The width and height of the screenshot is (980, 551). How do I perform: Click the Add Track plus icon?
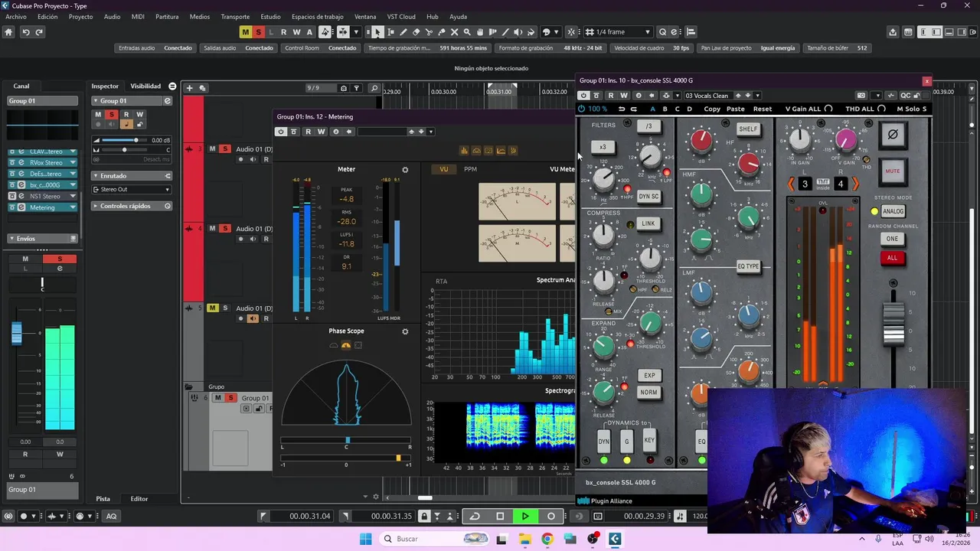pyautogui.click(x=189, y=88)
